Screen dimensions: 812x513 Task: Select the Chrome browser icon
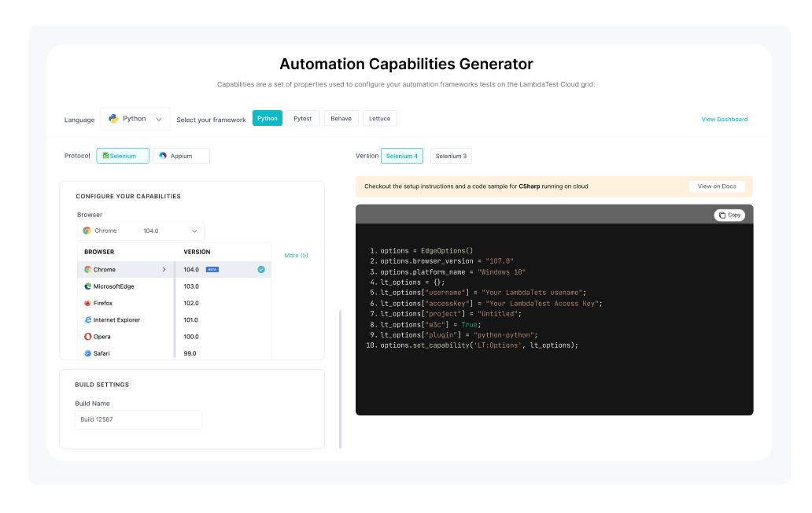pyautogui.click(x=87, y=269)
